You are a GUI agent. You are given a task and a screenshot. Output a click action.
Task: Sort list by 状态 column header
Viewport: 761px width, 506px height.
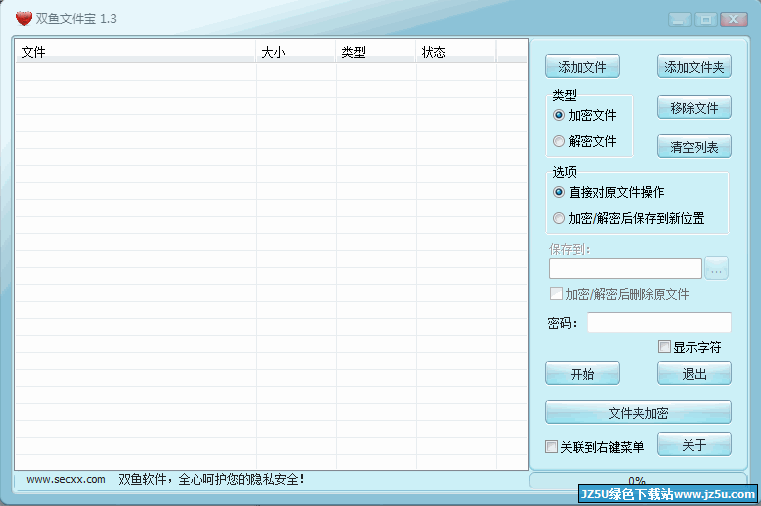(456, 51)
